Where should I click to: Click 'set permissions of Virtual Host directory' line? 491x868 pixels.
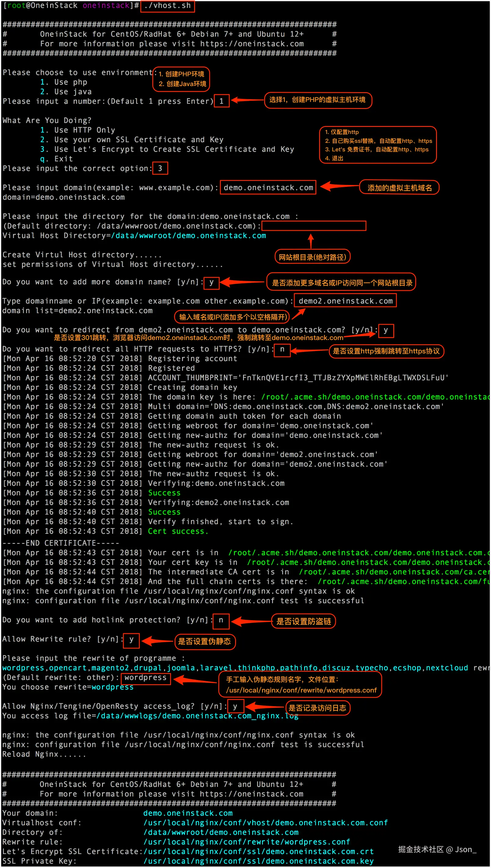tap(113, 264)
